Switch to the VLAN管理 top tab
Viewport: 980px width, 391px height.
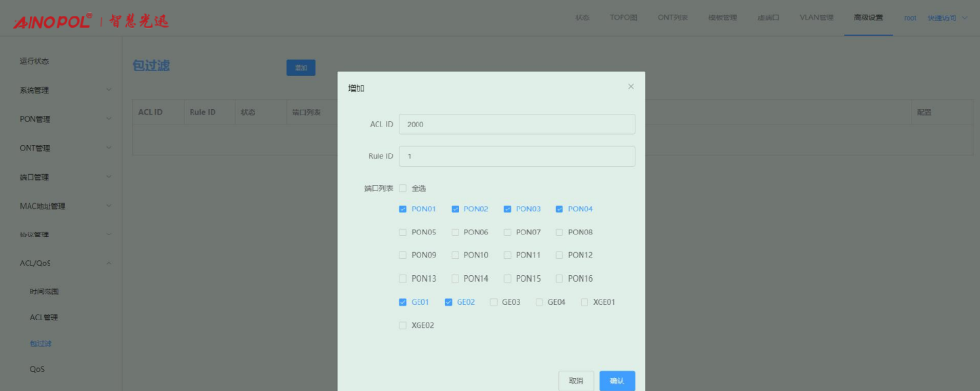coord(816,18)
